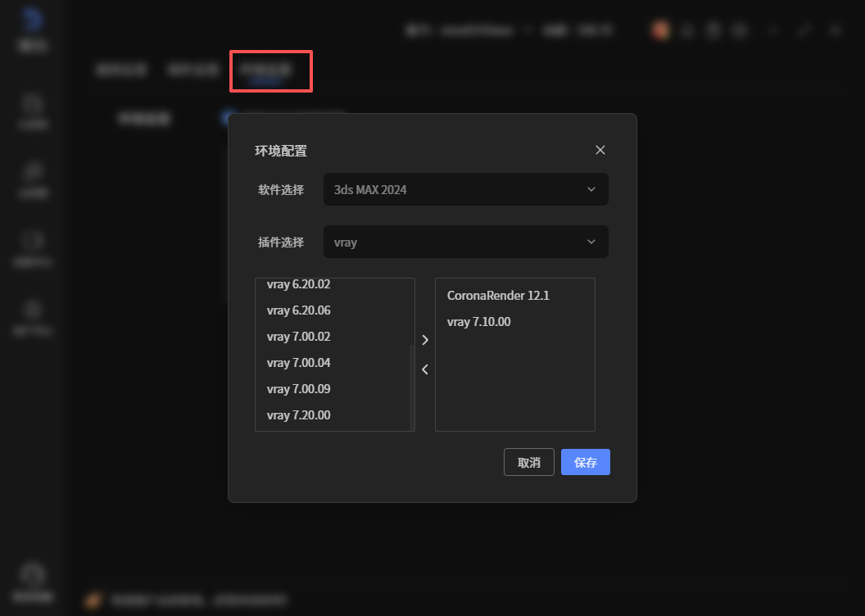Choose vray 7.20.00 version entry
This screenshot has width=865, height=616.
[x=299, y=415]
